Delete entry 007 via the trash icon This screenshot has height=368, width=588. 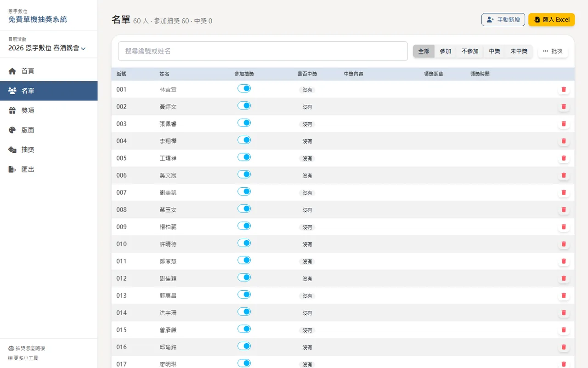564,193
